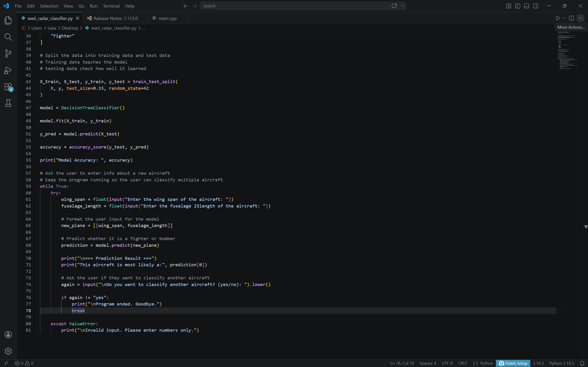Open the Terminal menu

[x=111, y=6]
